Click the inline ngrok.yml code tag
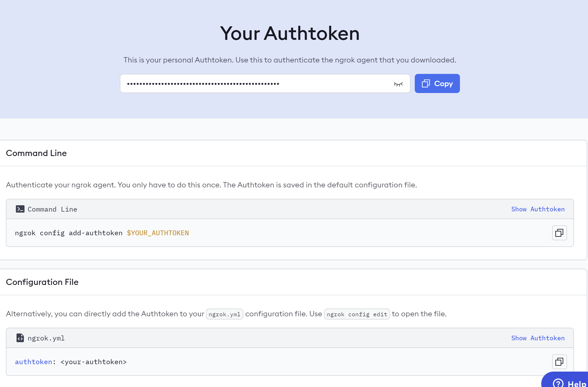The image size is (588, 387). [x=225, y=314]
